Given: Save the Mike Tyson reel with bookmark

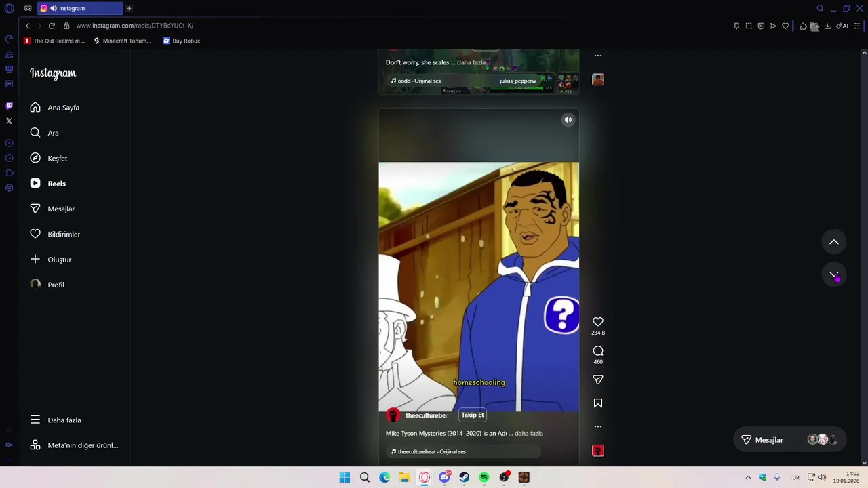Looking at the screenshot, I should click(x=598, y=403).
